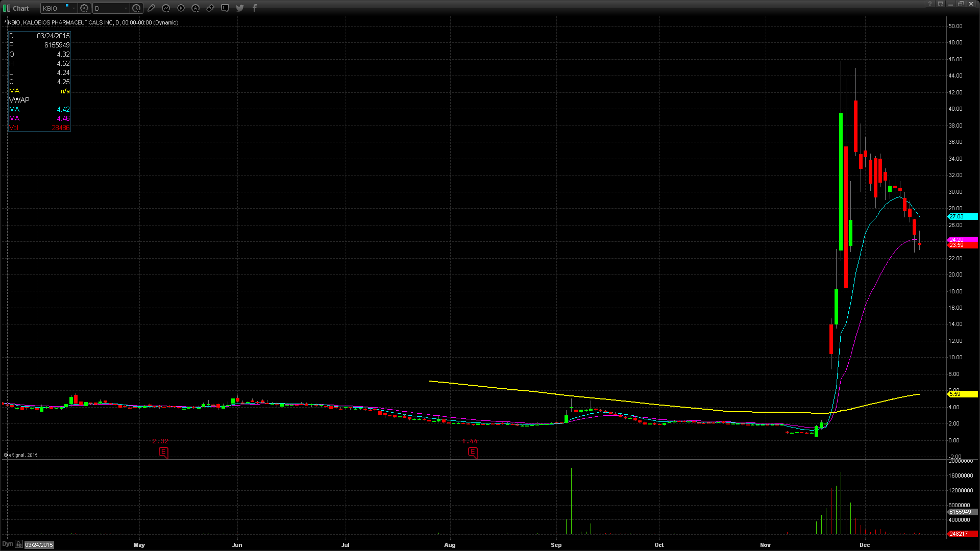Click the lock icon beside Dyn

pyautogui.click(x=19, y=544)
